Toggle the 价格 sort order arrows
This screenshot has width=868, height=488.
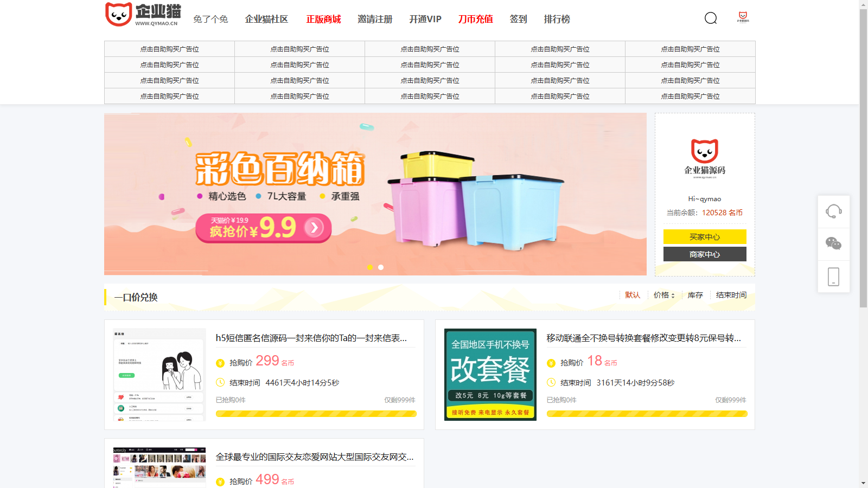673,295
